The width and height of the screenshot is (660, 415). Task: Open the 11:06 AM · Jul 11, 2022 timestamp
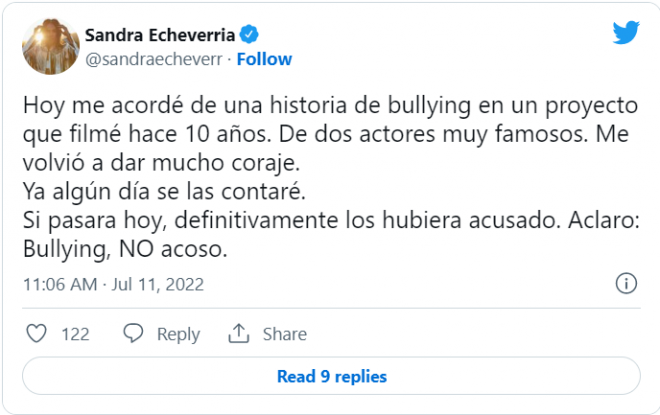click(113, 284)
